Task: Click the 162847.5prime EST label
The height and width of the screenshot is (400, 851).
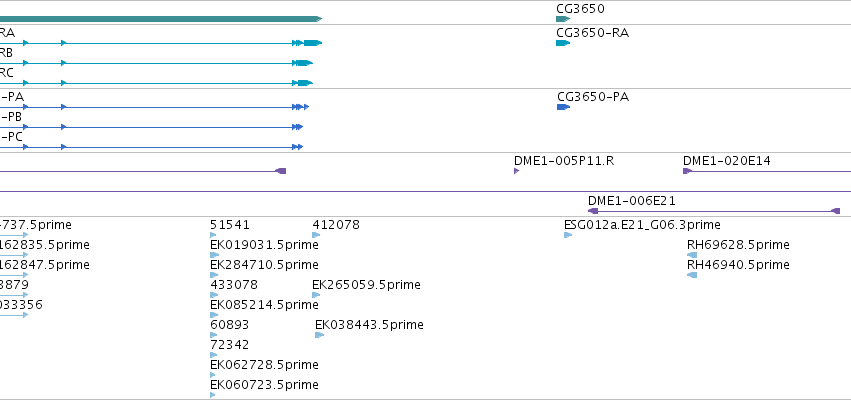Action: pyautogui.click(x=45, y=265)
